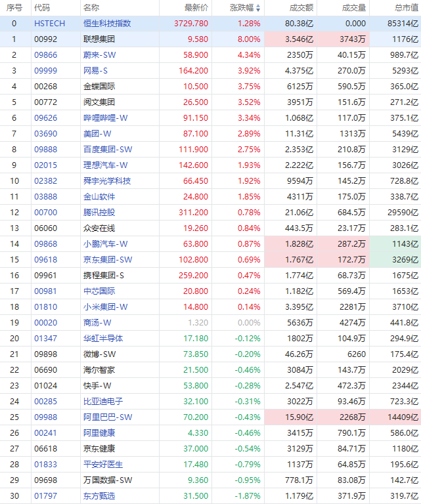Image resolution: width=421 pixels, height=504 pixels.
Task: Open 金山软件 stock link
Action: coord(99,197)
